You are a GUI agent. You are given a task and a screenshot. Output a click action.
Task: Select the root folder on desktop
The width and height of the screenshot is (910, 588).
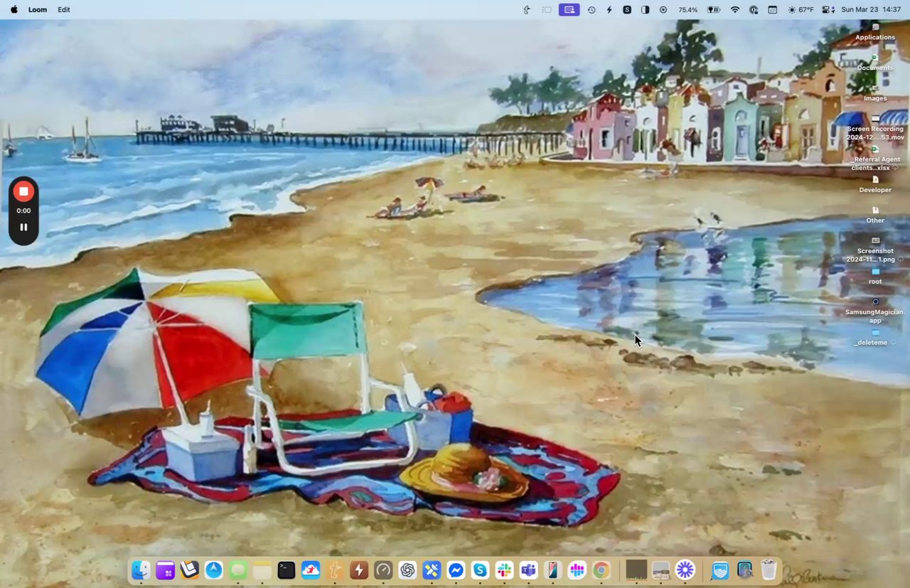[x=875, y=277]
